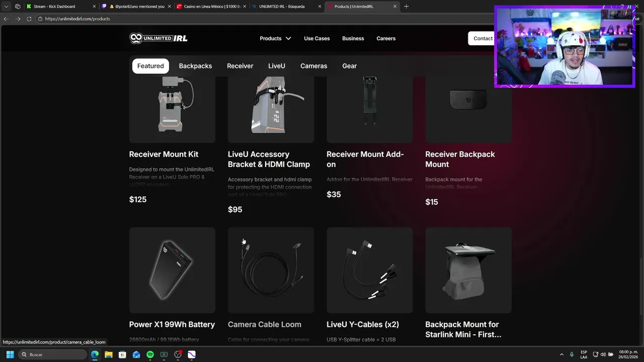This screenshot has width=644, height=362.
Task: Open LiveU Accessory Bracket product image
Action: click(x=271, y=109)
